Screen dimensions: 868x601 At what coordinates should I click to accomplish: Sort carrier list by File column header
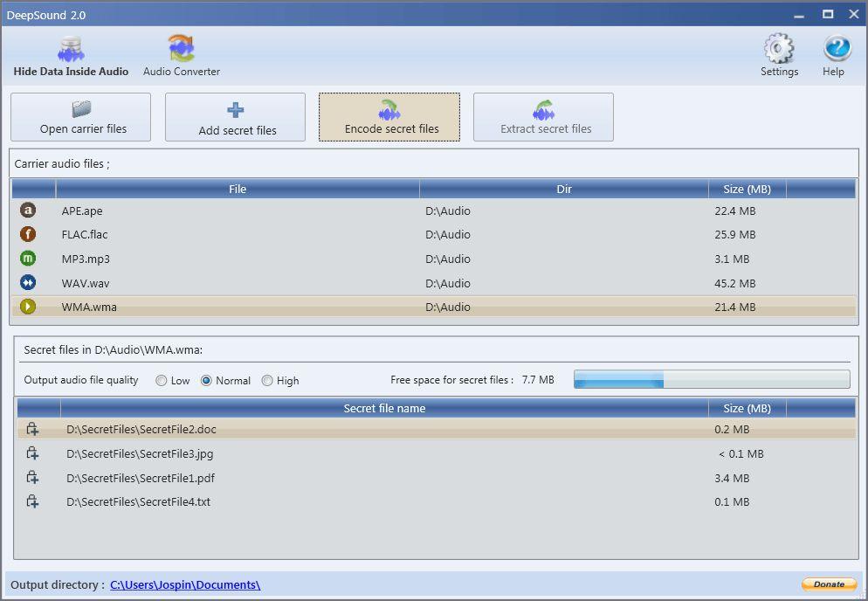point(238,190)
